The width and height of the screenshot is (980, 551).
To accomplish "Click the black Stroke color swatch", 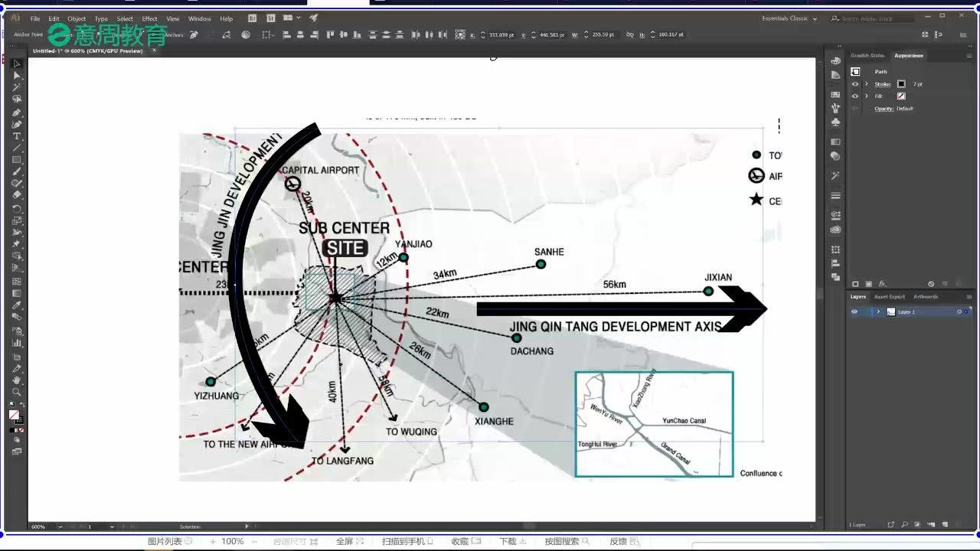I will (901, 84).
